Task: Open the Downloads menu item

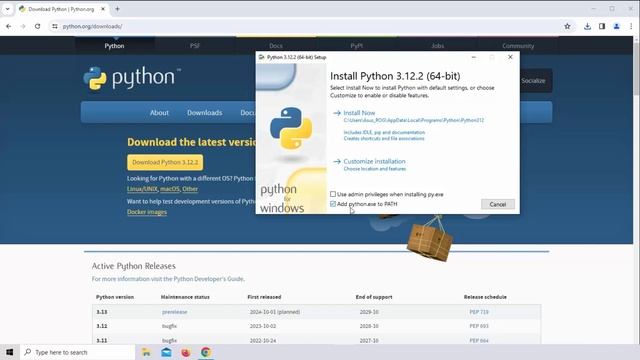Action: pos(204,113)
